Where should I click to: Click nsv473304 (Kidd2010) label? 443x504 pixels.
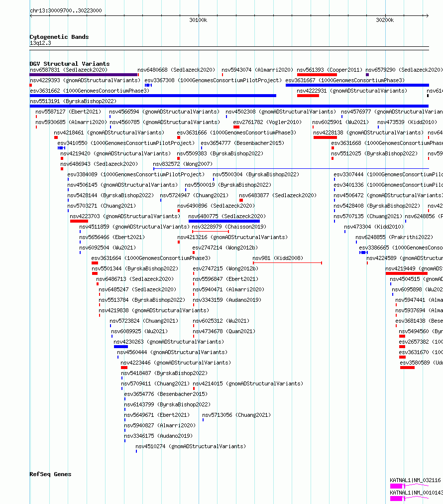click(374, 227)
